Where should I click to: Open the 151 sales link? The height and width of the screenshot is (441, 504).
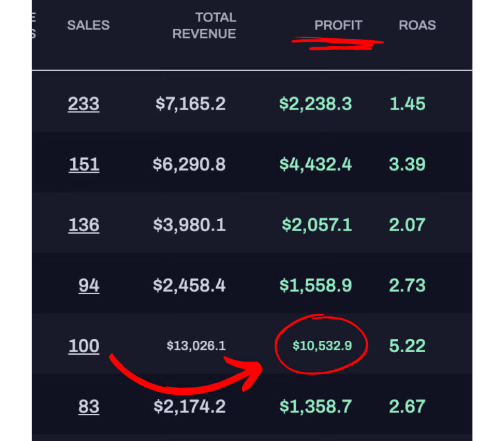click(84, 164)
